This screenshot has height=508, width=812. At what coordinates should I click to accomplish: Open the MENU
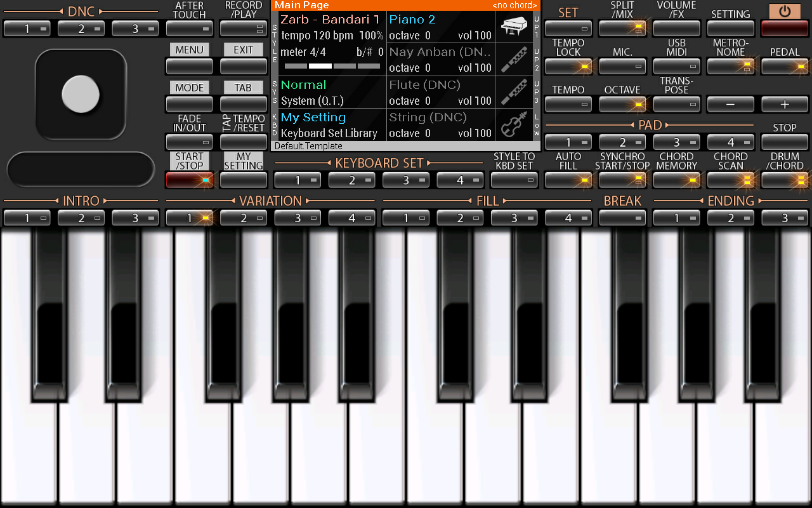point(190,66)
